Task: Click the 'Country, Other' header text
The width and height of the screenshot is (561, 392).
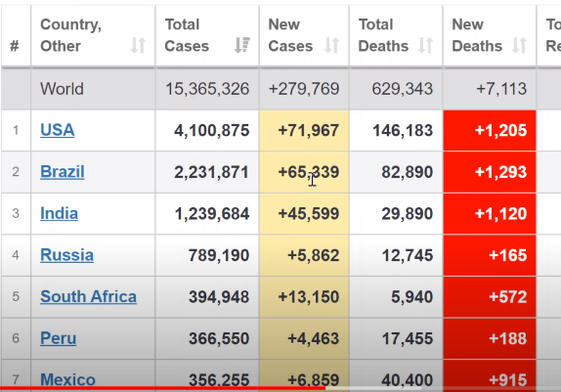Action: click(x=70, y=35)
